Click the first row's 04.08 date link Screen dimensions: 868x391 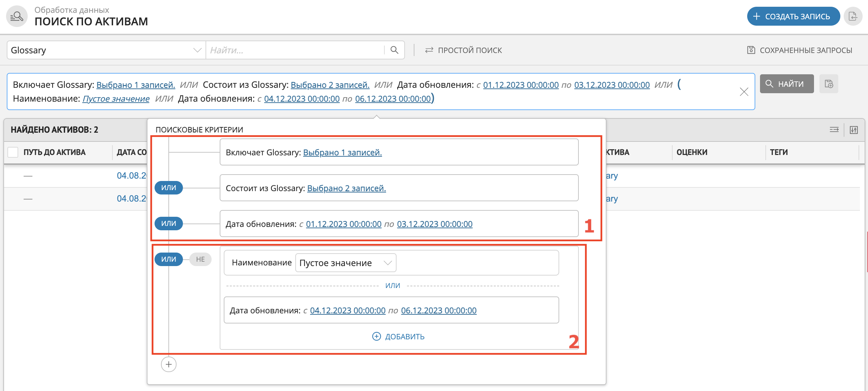click(132, 176)
